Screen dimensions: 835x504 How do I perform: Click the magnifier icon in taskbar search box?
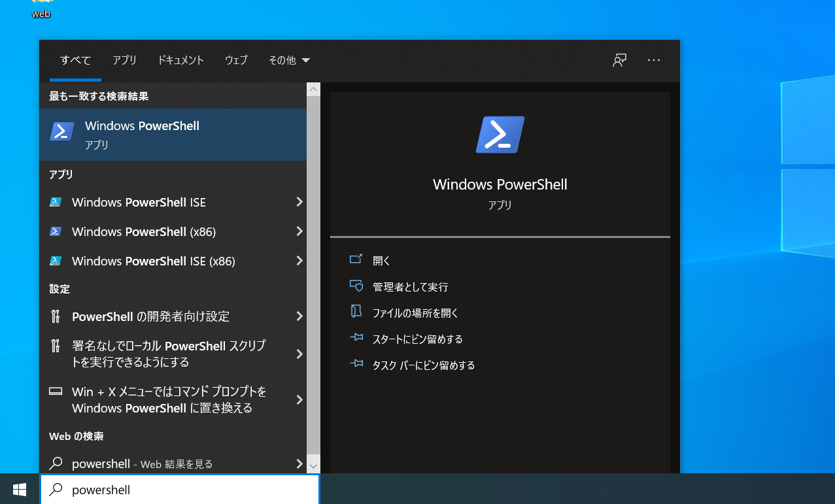pyautogui.click(x=57, y=489)
